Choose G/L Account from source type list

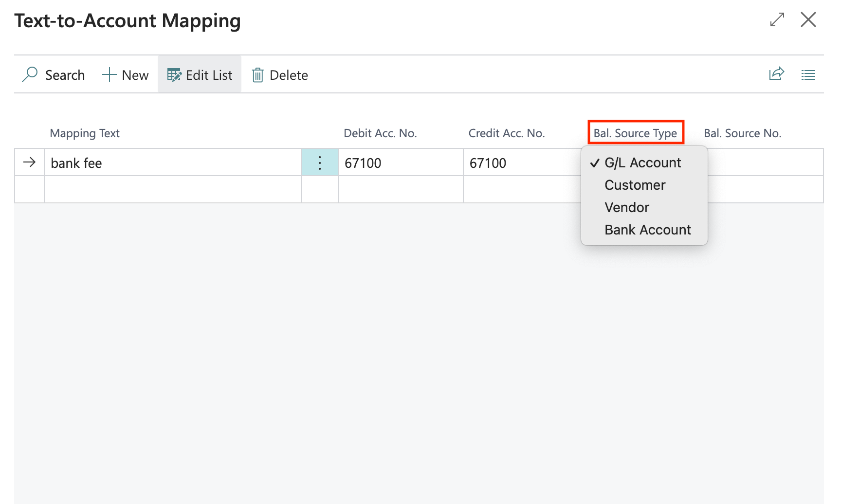[643, 162]
